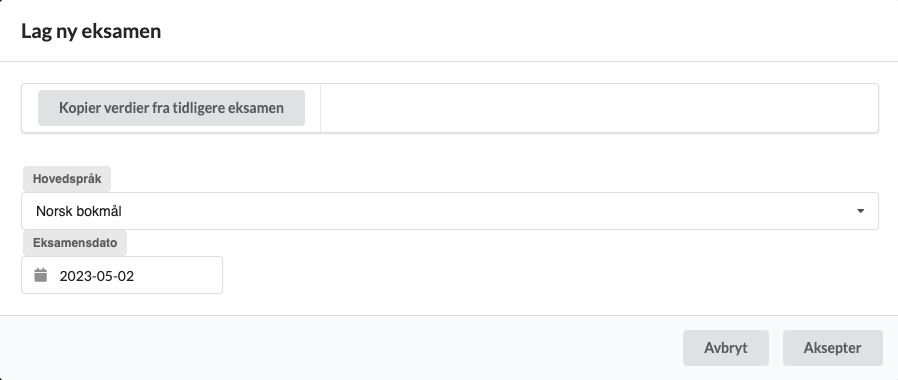Select the Norsk bokmål text in the combo box
The image size is (898, 380).
(79, 211)
